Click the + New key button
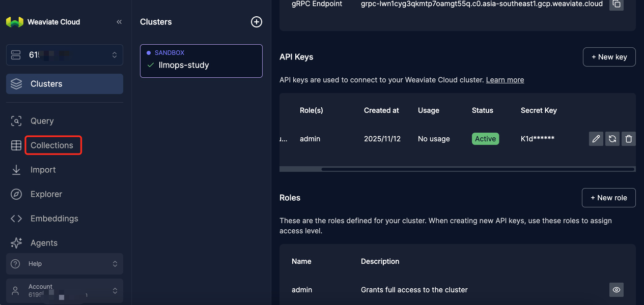644x305 pixels. [609, 57]
